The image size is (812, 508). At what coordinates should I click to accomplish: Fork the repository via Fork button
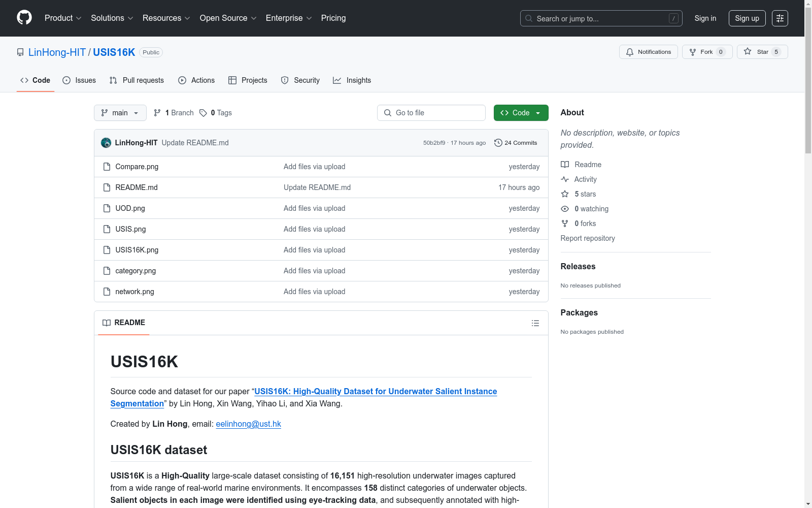(706, 52)
